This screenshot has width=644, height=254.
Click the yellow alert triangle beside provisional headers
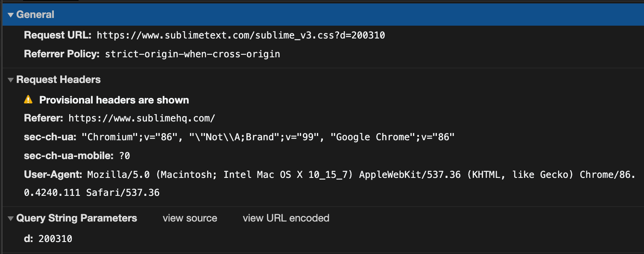(29, 100)
